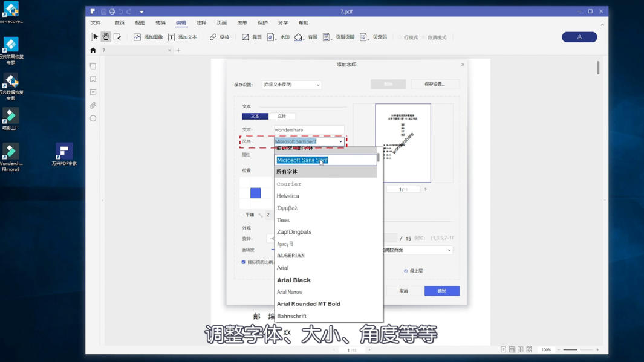Click the Crop (裁剪) tool

coord(252,37)
